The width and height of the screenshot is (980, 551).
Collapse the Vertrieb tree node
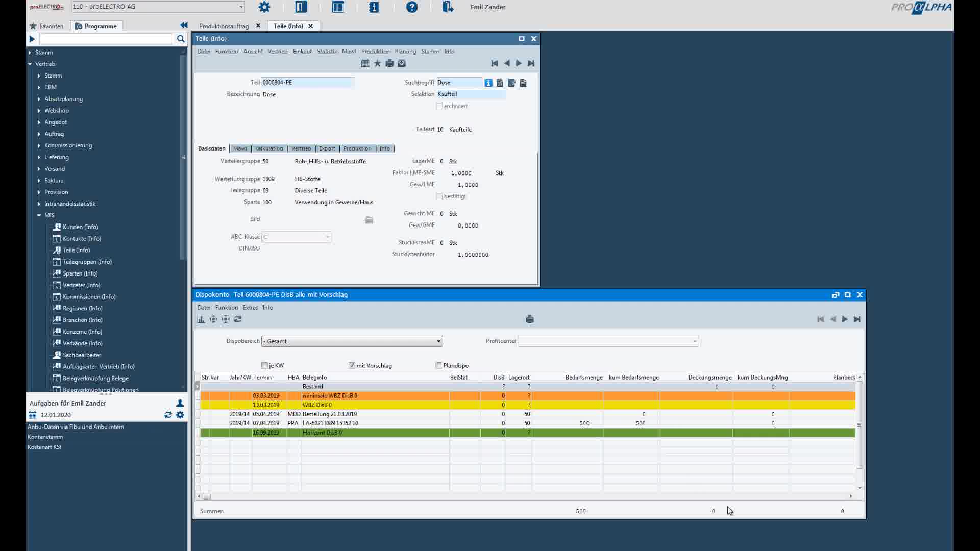tap(30, 64)
